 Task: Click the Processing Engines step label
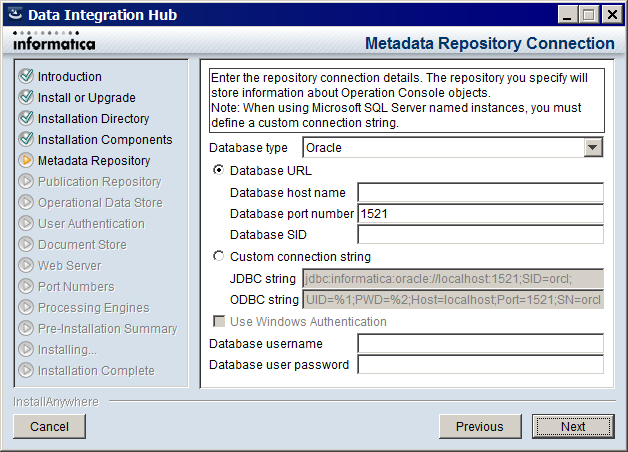94,307
